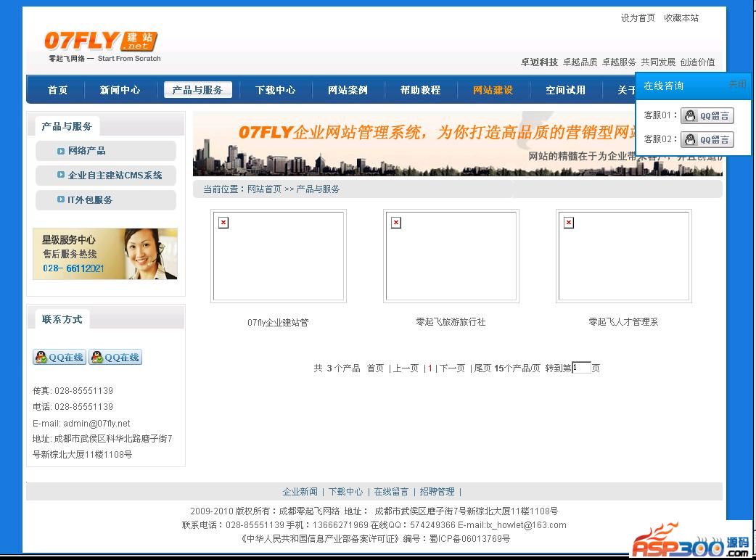Click the 设为首页 link
756x560 pixels.
tap(638, 18)
